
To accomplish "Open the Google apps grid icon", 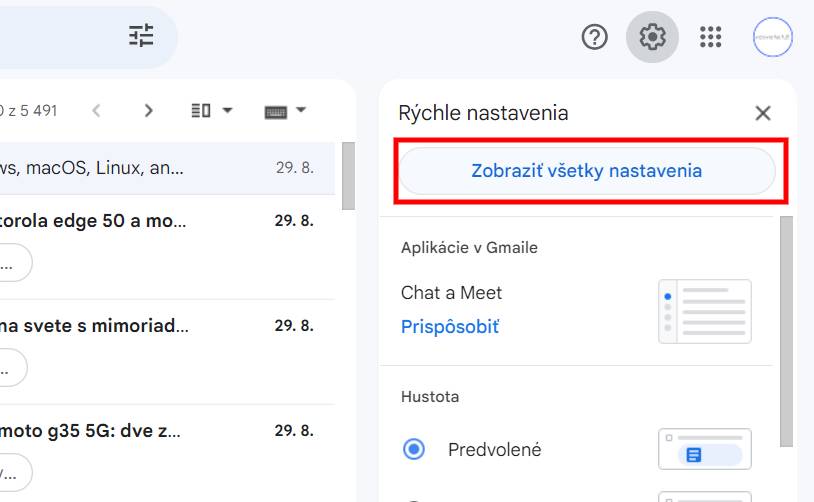I will pos(710,37).
